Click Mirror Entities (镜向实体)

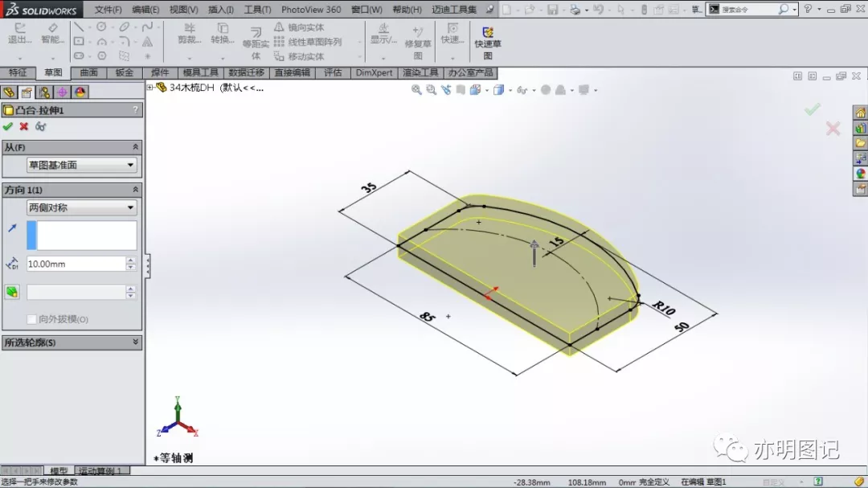pos(299,27)
